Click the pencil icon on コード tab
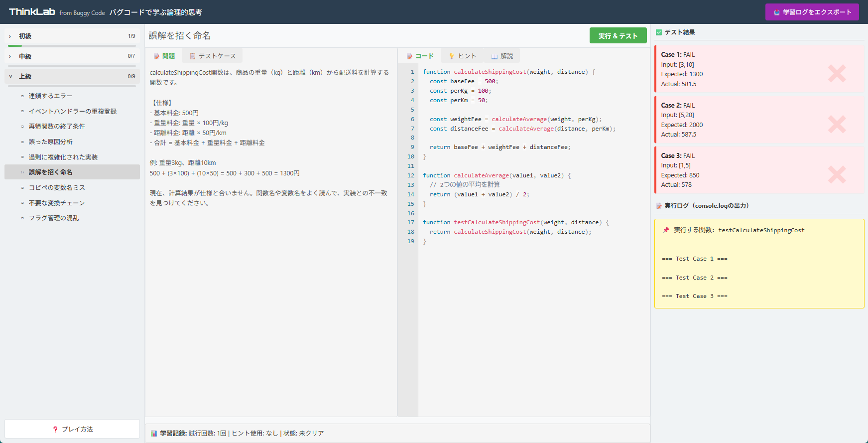868x443 pixels. (409, 56)
